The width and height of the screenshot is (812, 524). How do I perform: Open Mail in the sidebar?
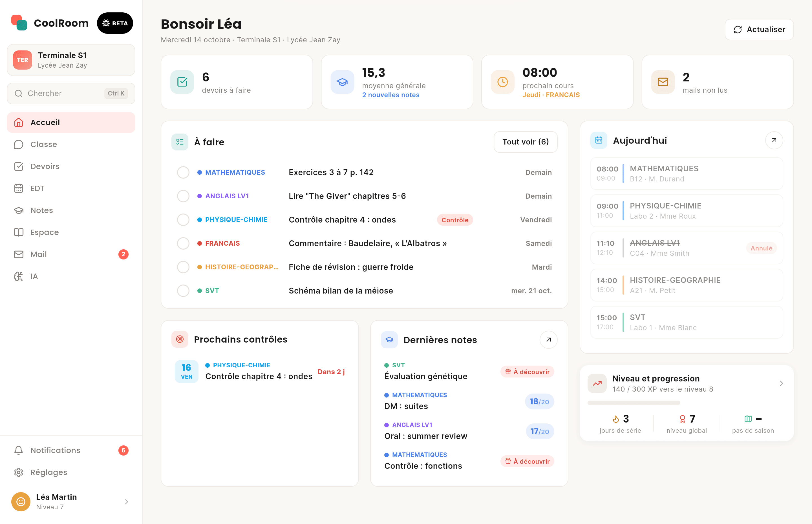pyautogui.click(x=71, y=254)
